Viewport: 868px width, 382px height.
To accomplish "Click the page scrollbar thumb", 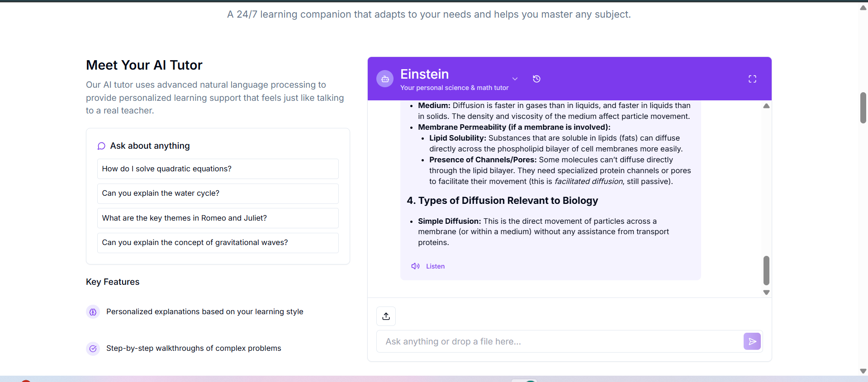I will pyautogui.click(x=863, y=108).
